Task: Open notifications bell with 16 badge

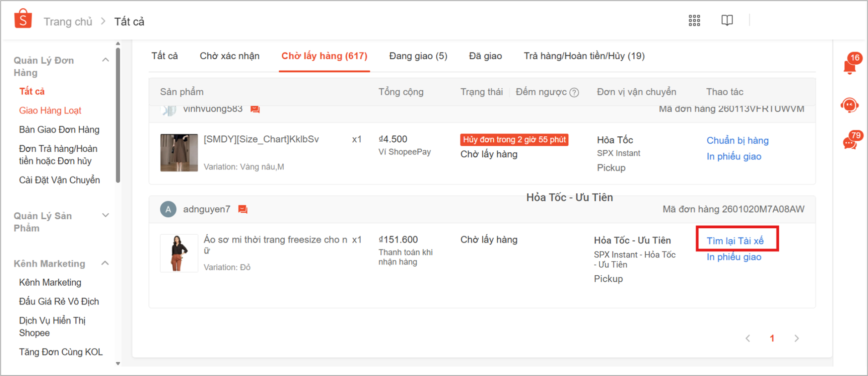Action: [850, 66]
